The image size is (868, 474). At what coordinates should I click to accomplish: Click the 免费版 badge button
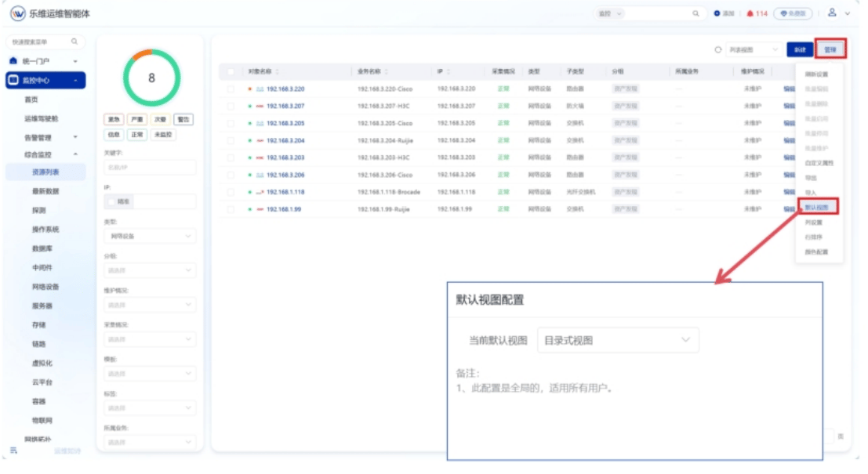tap(794, 13)
